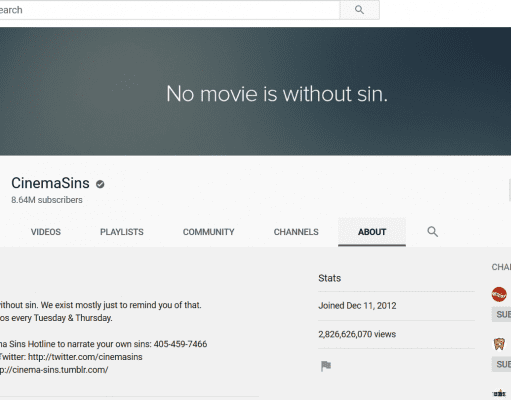Click the search magnifier button in top bar

tap(359, 10)
